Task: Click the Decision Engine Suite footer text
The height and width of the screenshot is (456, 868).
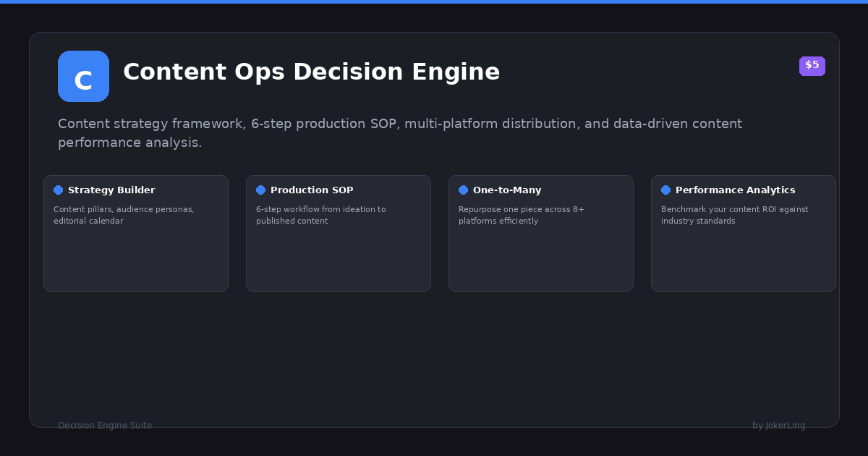Action: [105, 426]
